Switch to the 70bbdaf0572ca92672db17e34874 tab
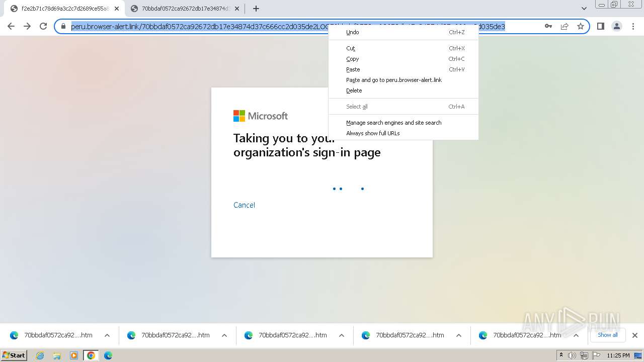 pos(185,9)
